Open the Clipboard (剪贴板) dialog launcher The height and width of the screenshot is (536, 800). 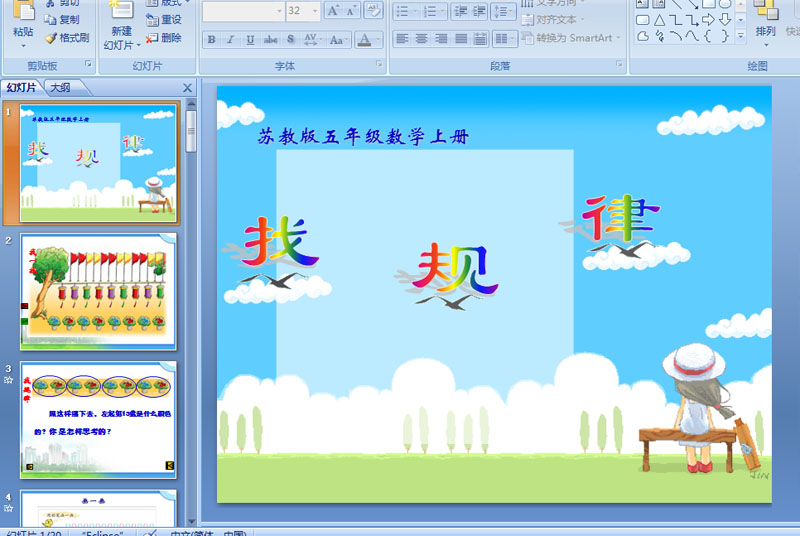coord(88,64)
